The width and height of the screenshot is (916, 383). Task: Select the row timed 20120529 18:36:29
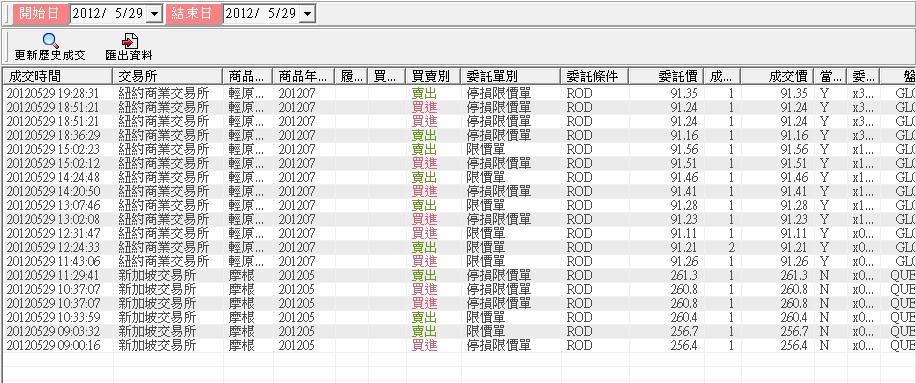coord(459,135)
